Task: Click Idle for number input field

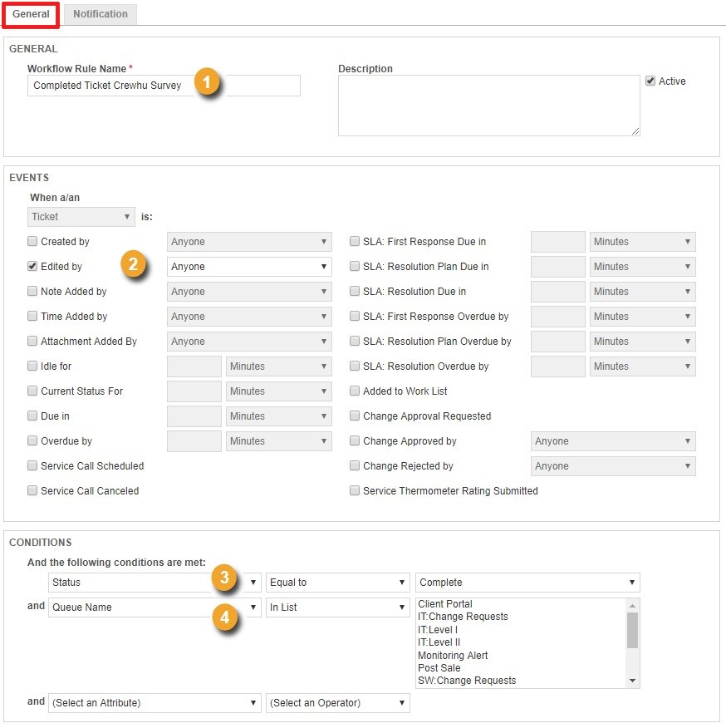Action: click(194, 366)
